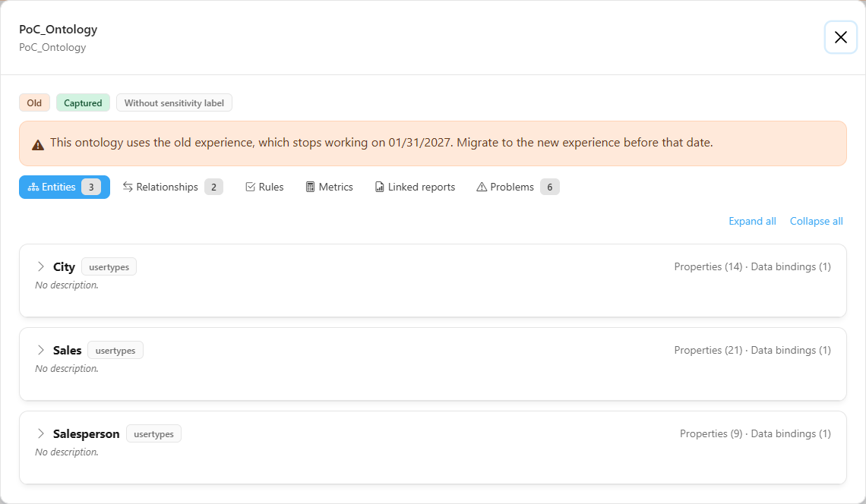Close the PoC_Ontology dialog
The width and height of the screenshot is (866, 504).
pyautogui.click(x=841, y=37)
